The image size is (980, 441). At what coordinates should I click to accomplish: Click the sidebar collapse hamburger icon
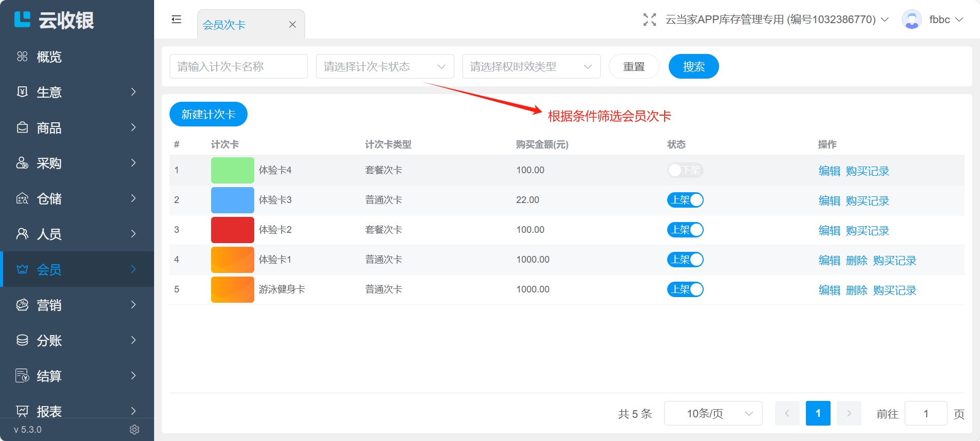point(176,20)
